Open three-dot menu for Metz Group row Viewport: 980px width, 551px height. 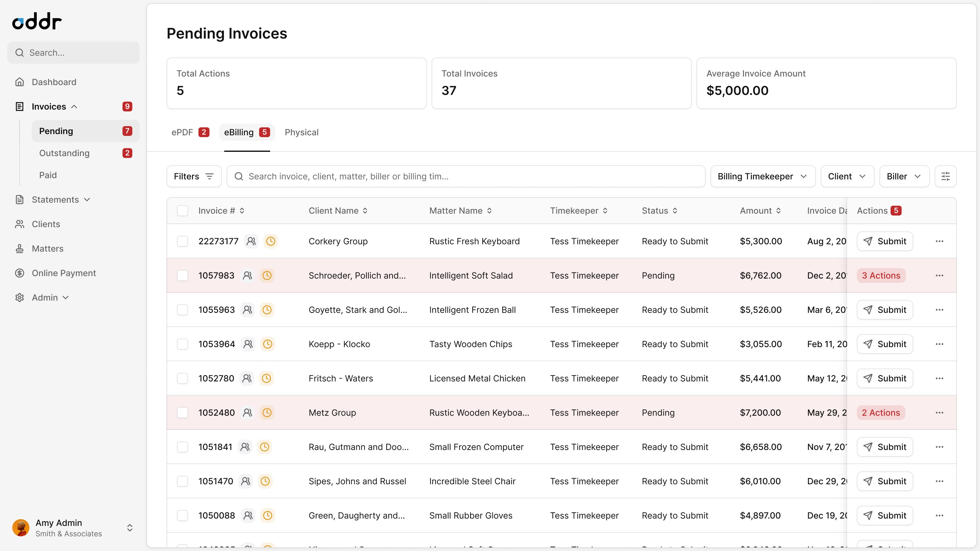click(x=939, y=413)
